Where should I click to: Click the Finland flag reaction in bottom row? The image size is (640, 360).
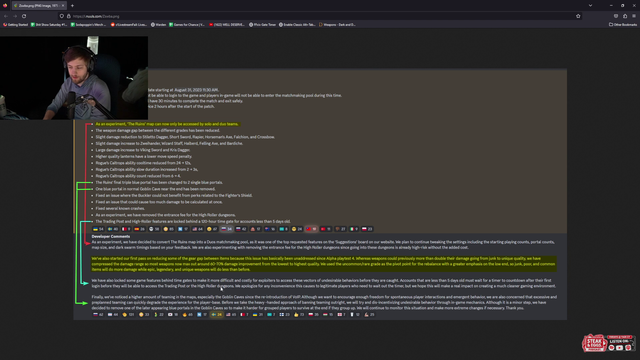pos(284,315)
